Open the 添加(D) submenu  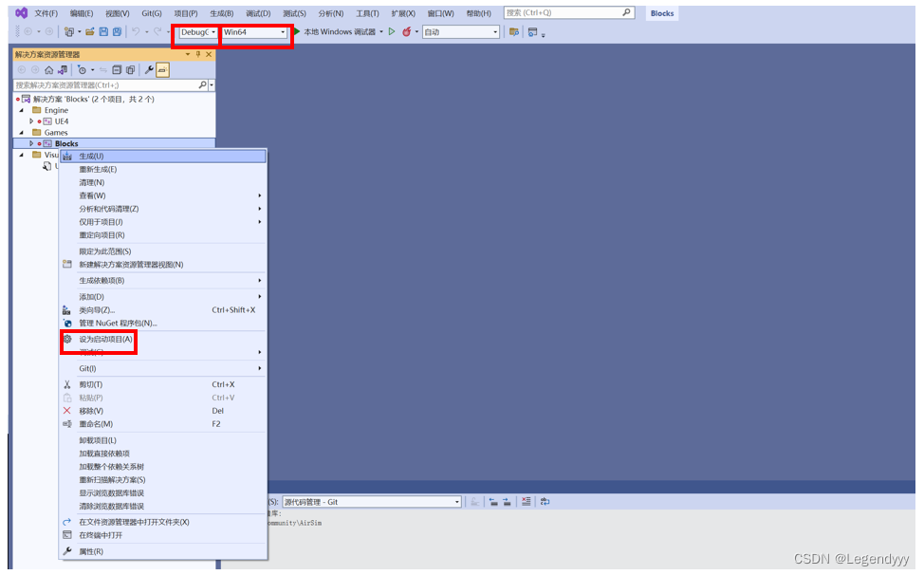pos(163,296)
